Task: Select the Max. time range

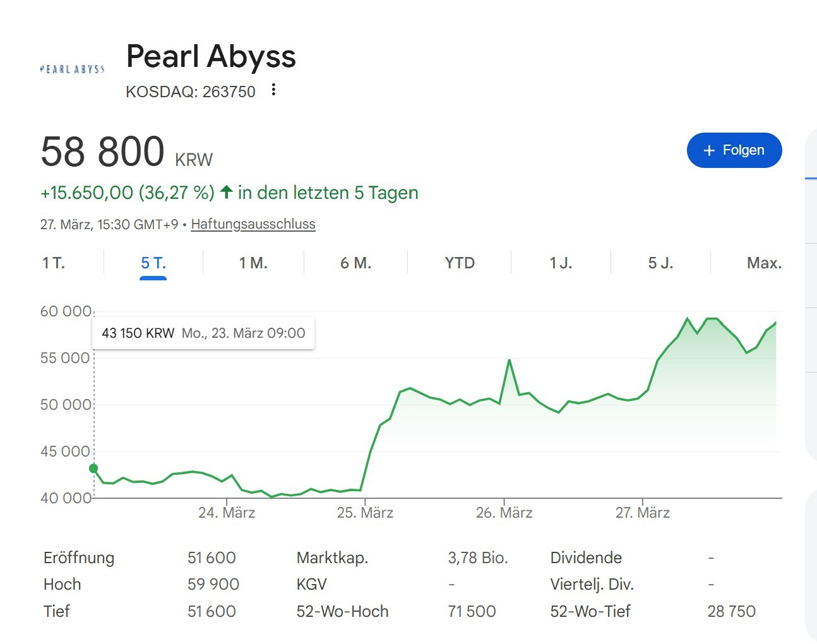Action: [x=763, y=263]
